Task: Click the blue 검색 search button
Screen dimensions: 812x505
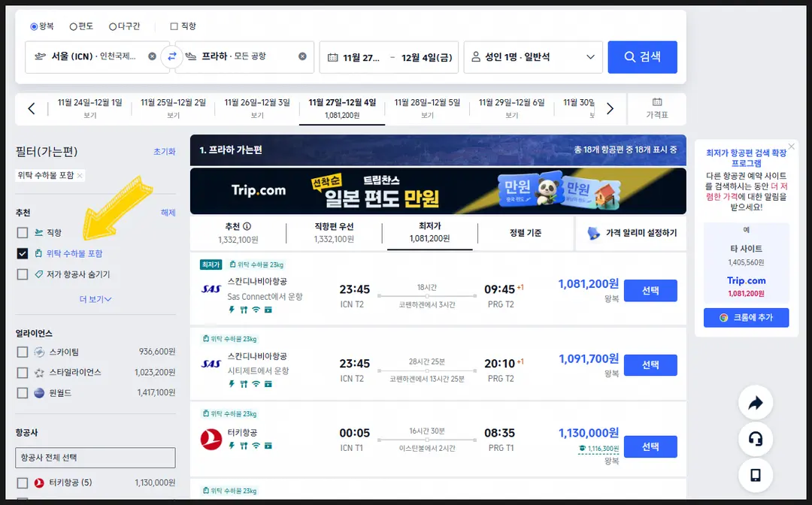Action: click(x=642, y=57)
